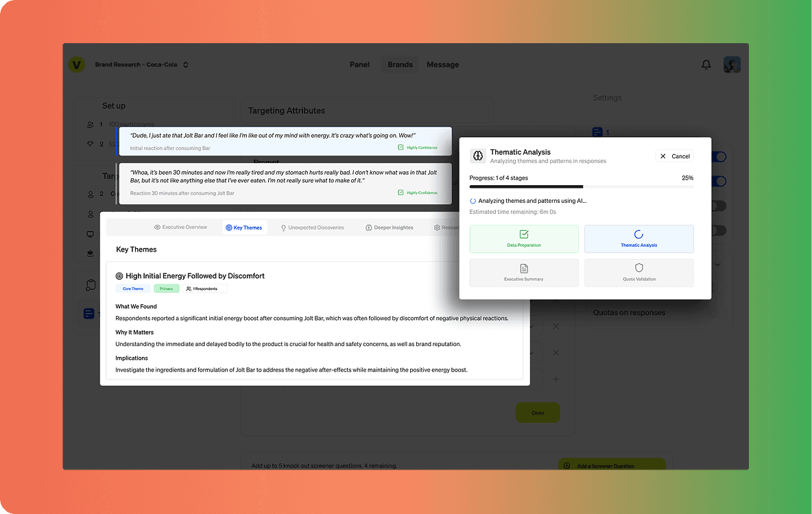Click the monitor device icon in left sidebar
812x514 pixels.
tap(91, 234)
